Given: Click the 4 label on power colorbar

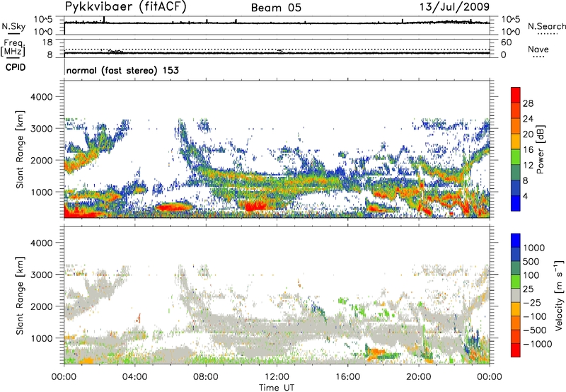Looking at the screenshot, I should coord(526,196).
